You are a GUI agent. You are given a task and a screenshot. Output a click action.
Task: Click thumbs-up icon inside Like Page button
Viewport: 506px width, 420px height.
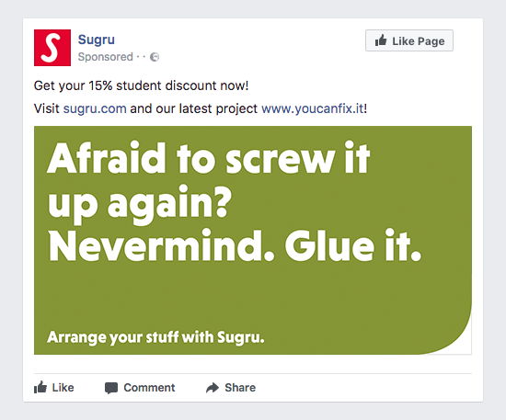point(381,40)
